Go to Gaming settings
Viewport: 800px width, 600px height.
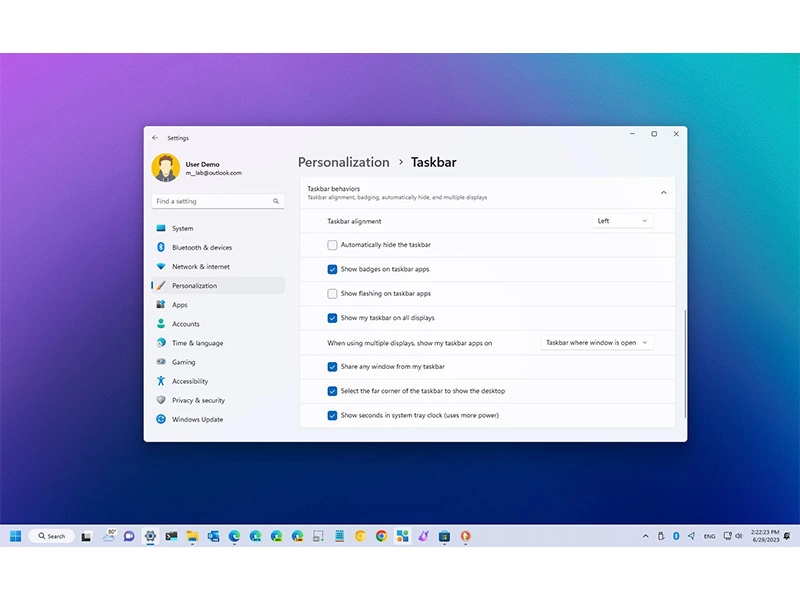tap(184, 362)
